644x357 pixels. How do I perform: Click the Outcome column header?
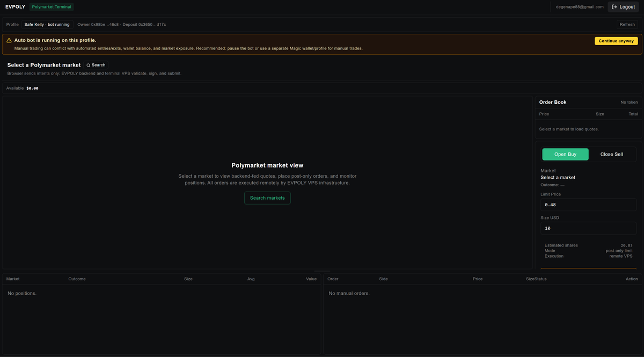click(x=77, y=279)
